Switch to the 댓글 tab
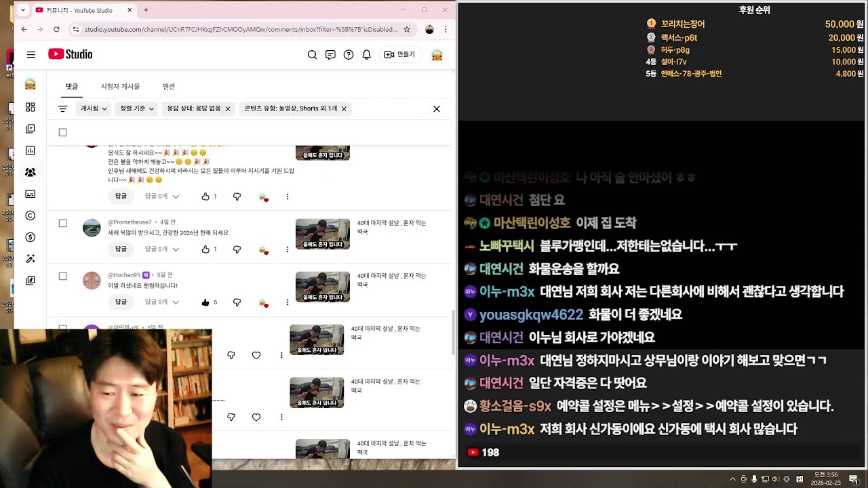 [x=72, y=87]
